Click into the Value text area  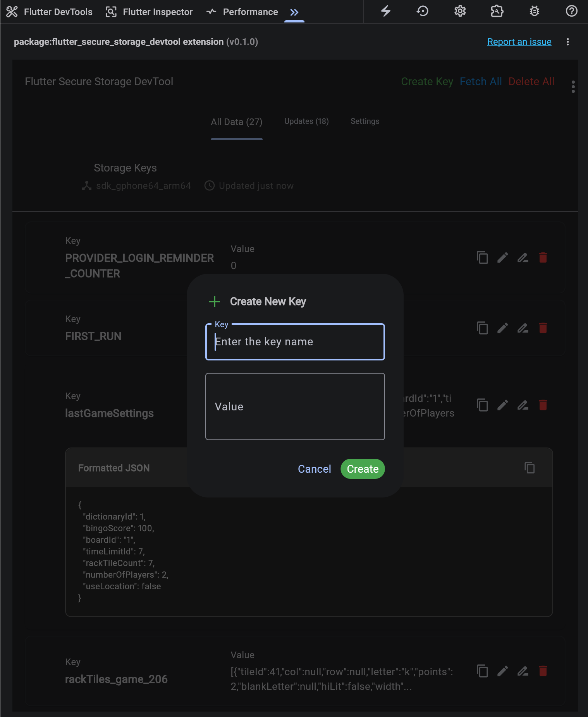295,407
